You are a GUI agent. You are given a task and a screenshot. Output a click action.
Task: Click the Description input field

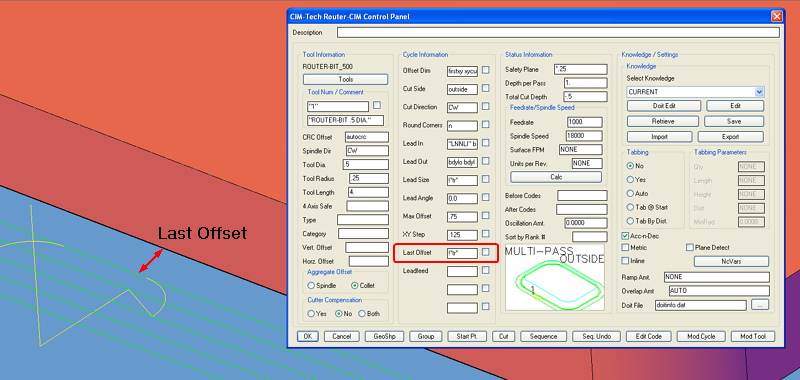point(558,33)
